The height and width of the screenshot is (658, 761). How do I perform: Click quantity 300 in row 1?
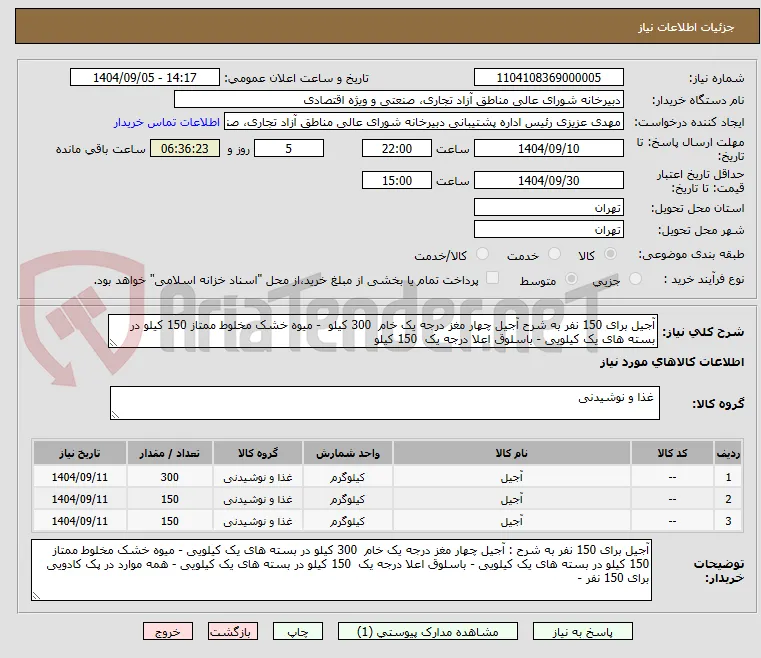coord(170,477)
